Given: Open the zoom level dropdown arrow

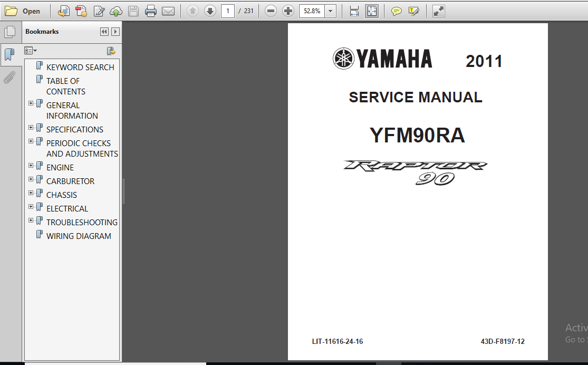Looking at the screenshot, I should point(330,11).
